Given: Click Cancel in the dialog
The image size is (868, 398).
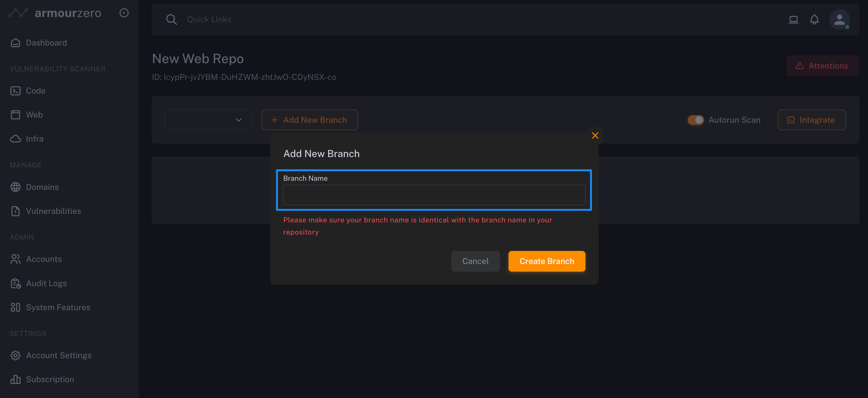Looking at the screenshot, I should [x=475, y=261].
